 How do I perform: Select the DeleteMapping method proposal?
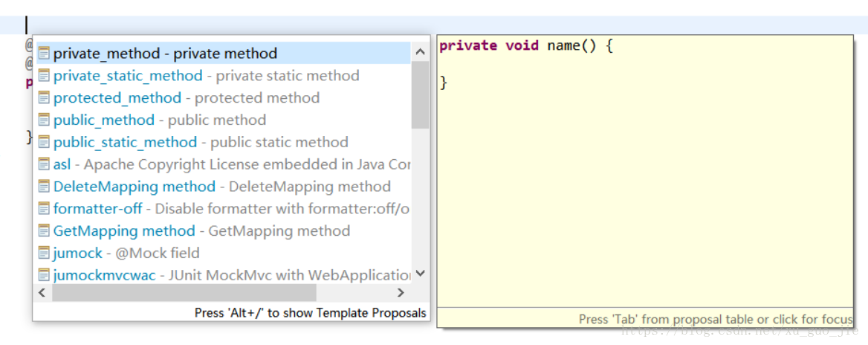[221, 187]
